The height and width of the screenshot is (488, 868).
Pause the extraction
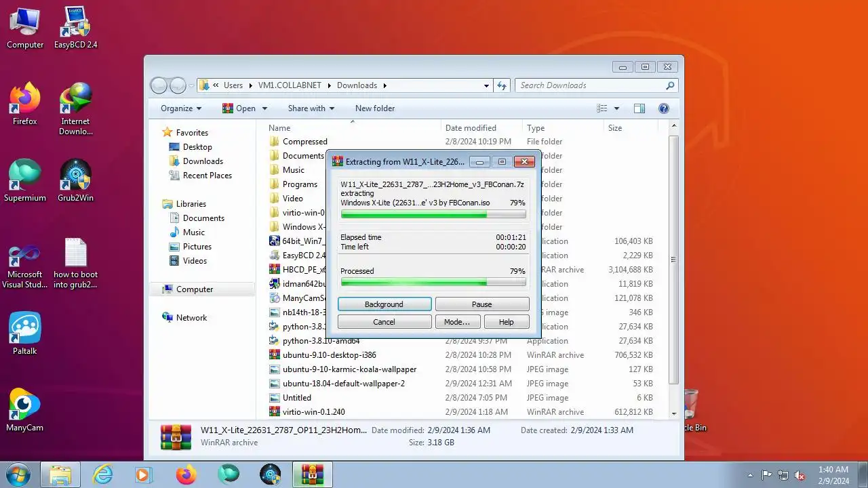(x=481, y=304)
